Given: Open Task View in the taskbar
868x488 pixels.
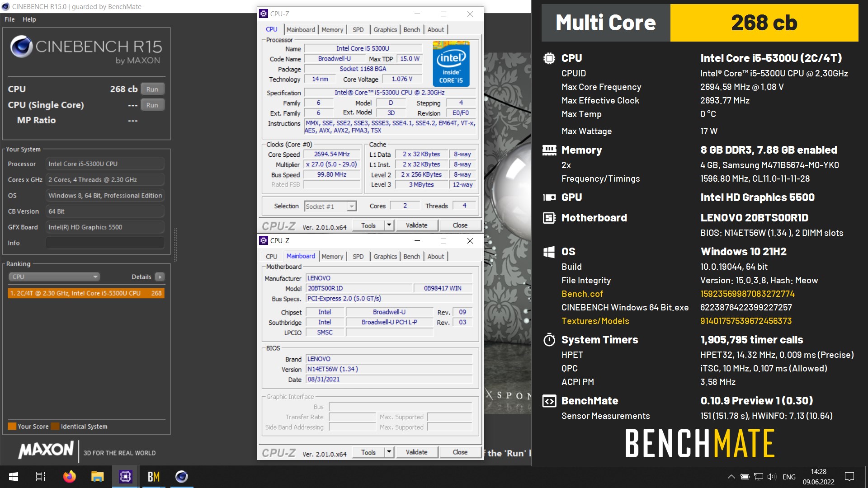Looking at the screenshot, I should tap(41, 477).
